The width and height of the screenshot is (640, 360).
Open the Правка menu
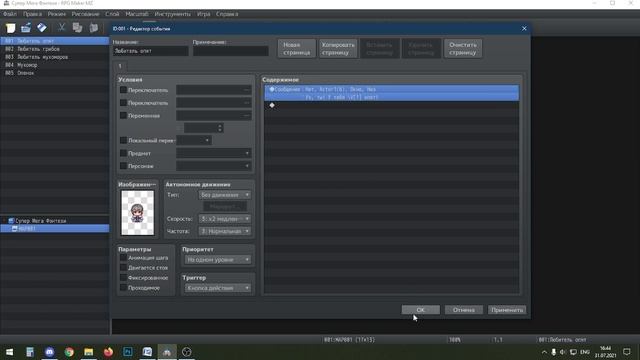32,14
